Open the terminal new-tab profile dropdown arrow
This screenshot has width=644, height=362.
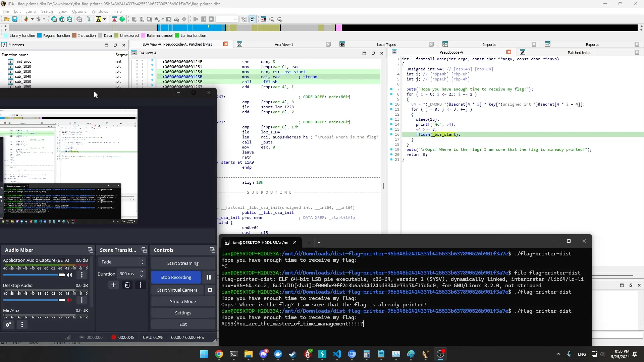click(x=319, y=242)
